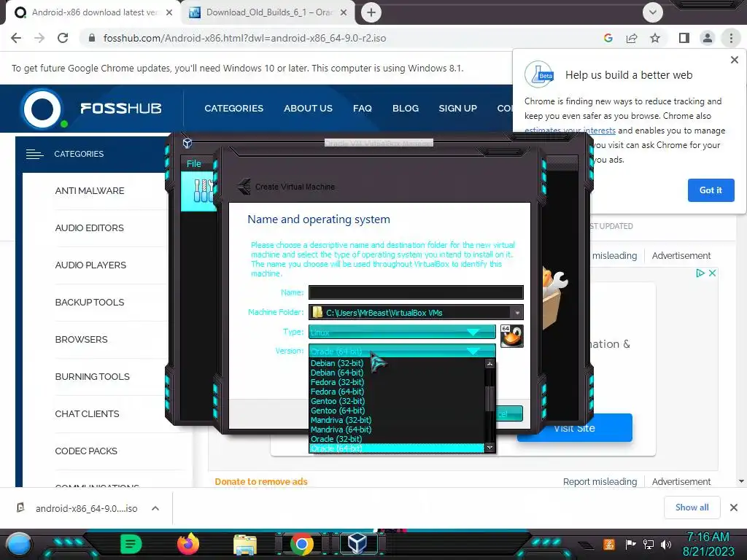Click the VirtualBox cube title icon
The height and width of the screenshot is (560, 747).
(x=187, y=143)
